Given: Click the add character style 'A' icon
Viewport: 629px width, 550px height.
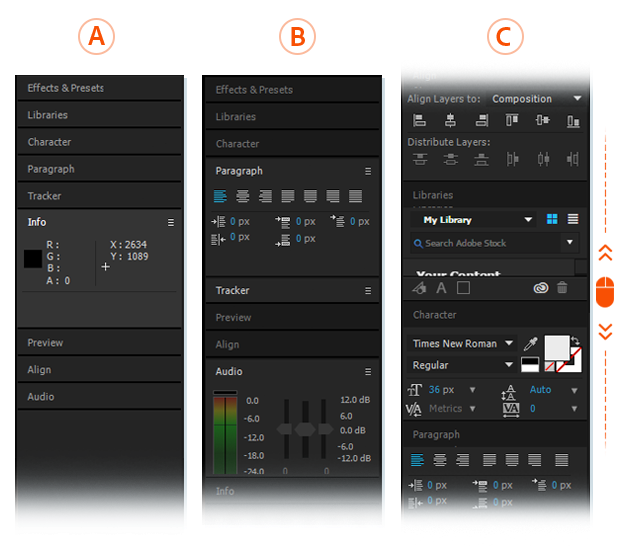Looking at the screenshot, I should click(x=441, y=288).
